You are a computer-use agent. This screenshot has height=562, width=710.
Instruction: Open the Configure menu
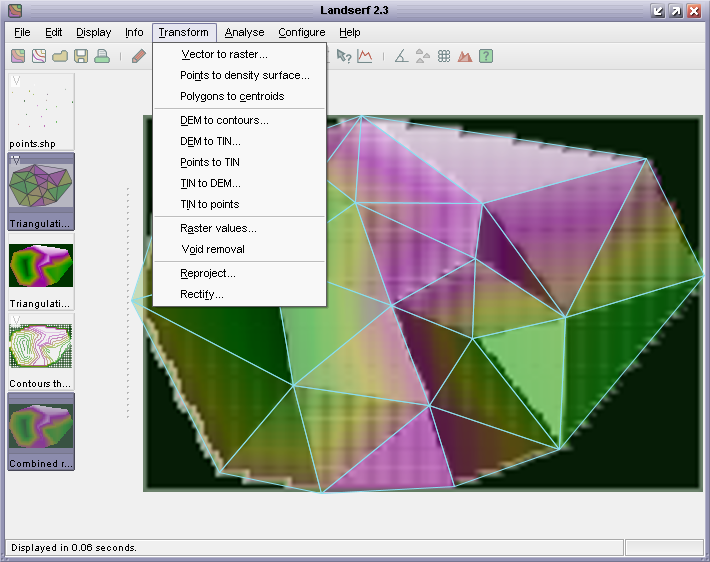pyautogui.click(x=301, y=32)
